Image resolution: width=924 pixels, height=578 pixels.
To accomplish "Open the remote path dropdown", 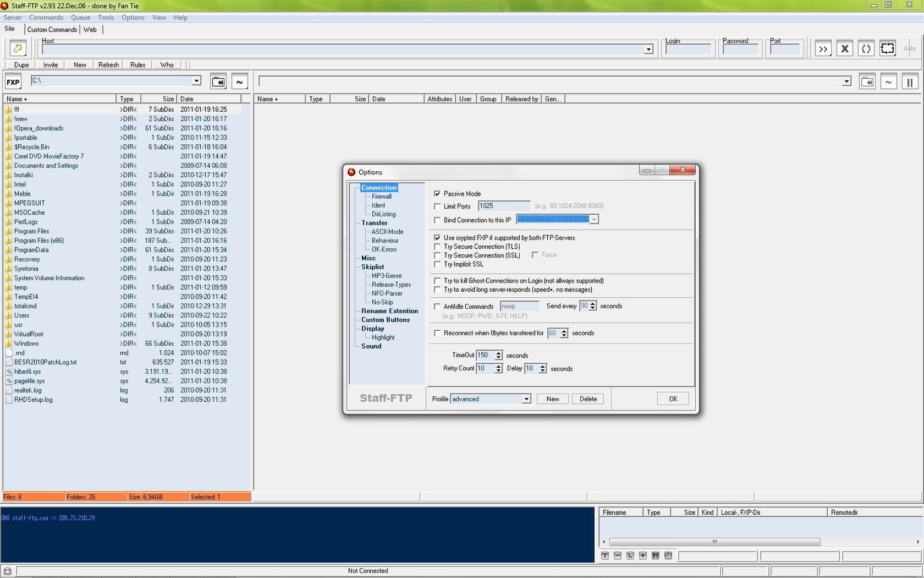I will (x=846, y=81).
